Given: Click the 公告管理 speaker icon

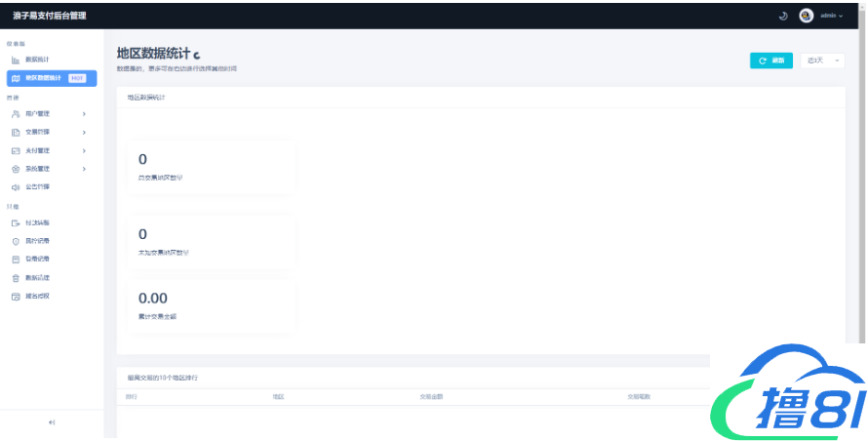Looking at the screenshot, I should 16,186.
